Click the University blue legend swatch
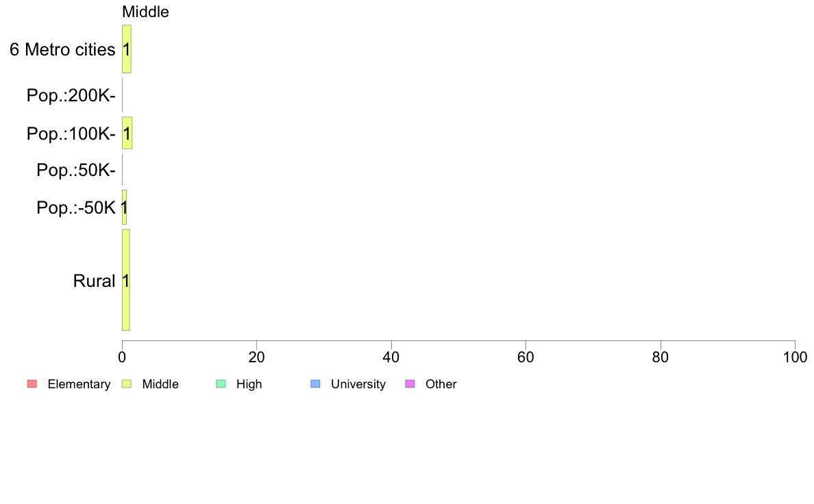 pyautogui.click(x=316, y=384)
